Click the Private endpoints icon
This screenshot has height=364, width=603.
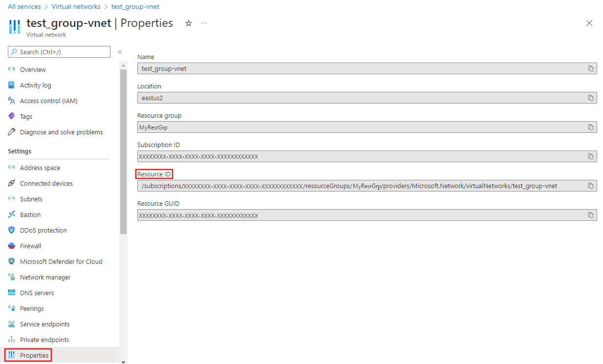(12, 340)
